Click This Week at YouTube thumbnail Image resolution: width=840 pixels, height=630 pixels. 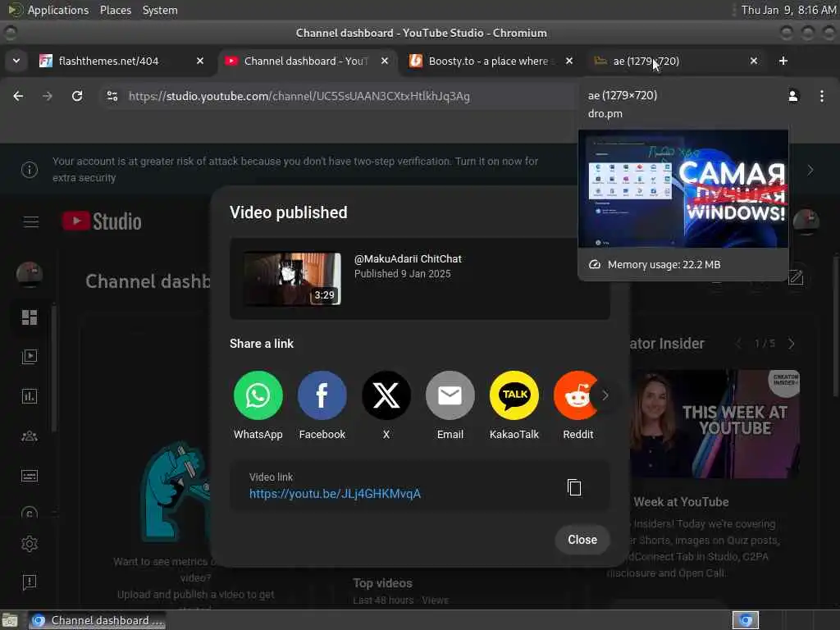pyautogui.click(x=714, y=423)
